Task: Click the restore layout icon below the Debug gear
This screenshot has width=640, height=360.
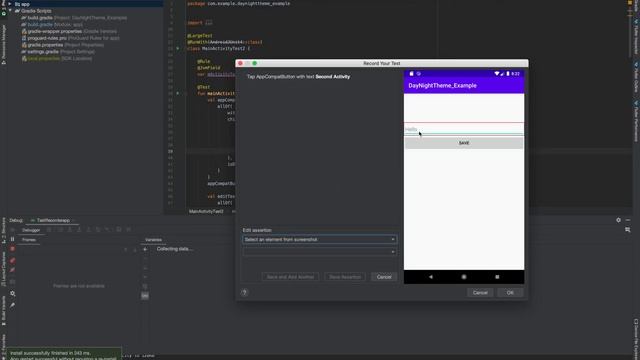Action: (628, 230)
